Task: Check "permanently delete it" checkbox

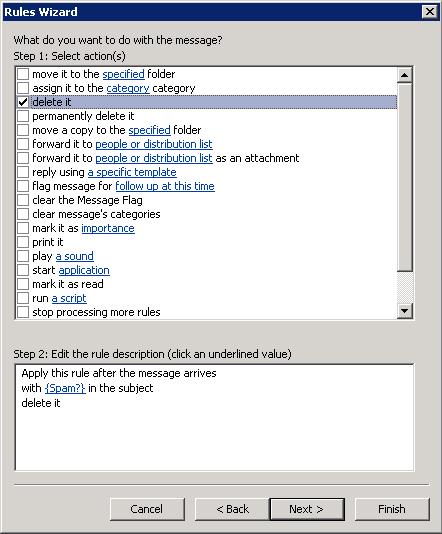Action: (23, 116)
